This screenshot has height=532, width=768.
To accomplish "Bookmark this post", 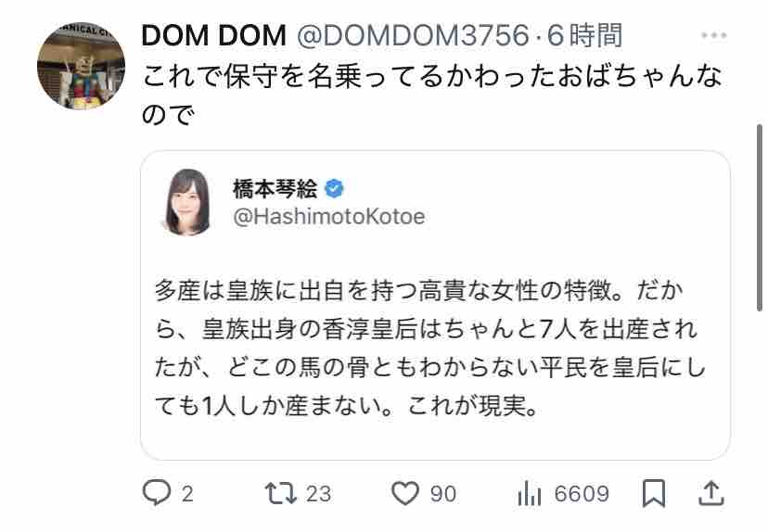I will pyautogui.click(x=653, y=493).
